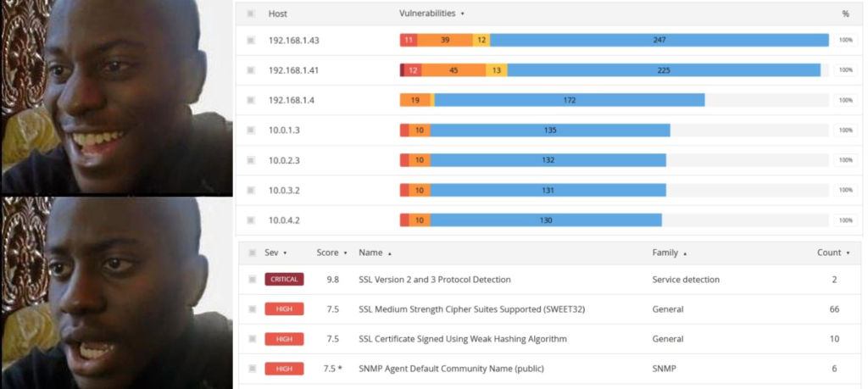The width and height of the screenshot is (868, 389).
Task: Click the Name column header
Action: tap(370, 253)
